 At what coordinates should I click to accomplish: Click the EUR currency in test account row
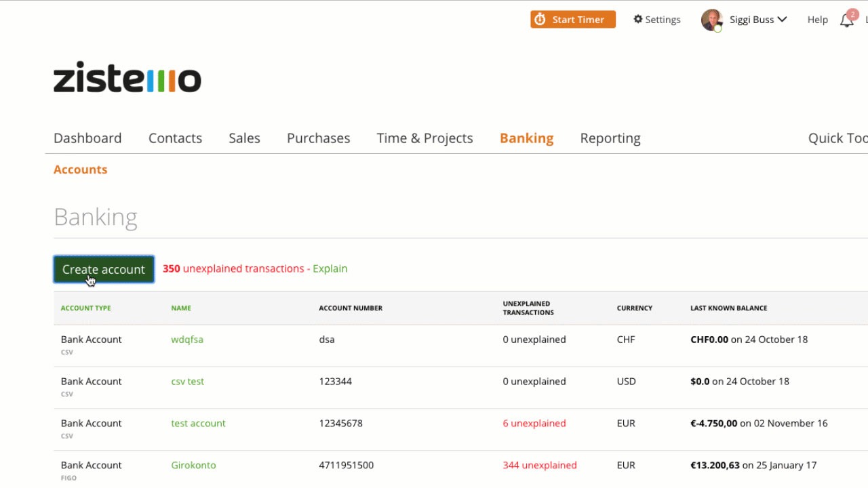[626, 424]
